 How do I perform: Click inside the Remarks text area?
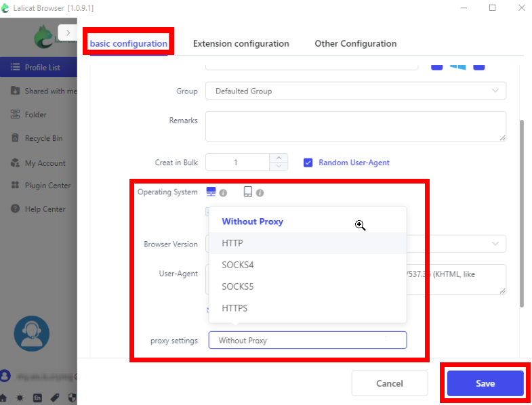click(x=356, y=126)
